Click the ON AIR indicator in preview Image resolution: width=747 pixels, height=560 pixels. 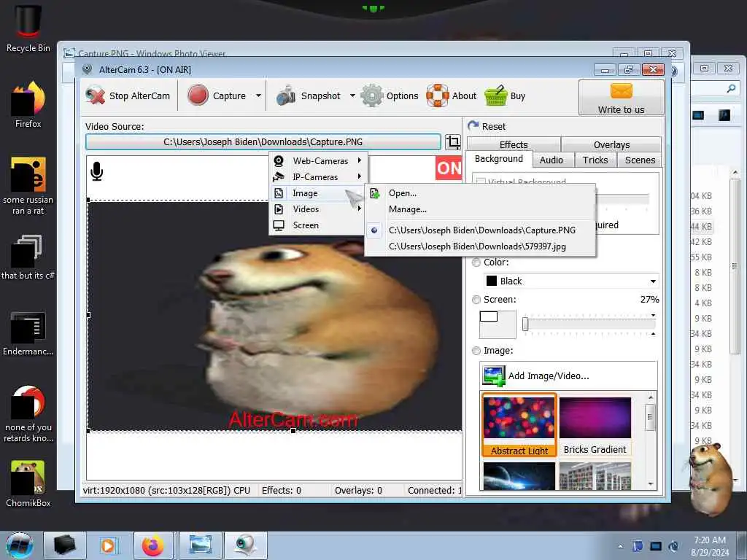pos(449,168)
